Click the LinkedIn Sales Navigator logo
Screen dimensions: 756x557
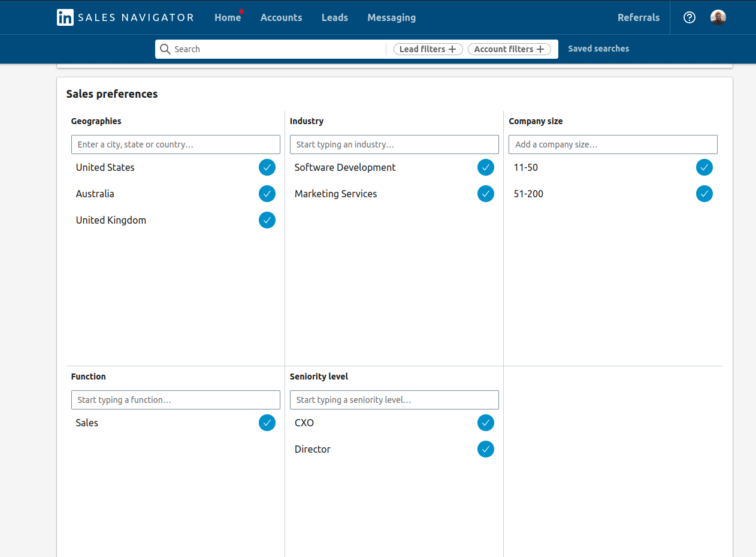coord(125,17)
